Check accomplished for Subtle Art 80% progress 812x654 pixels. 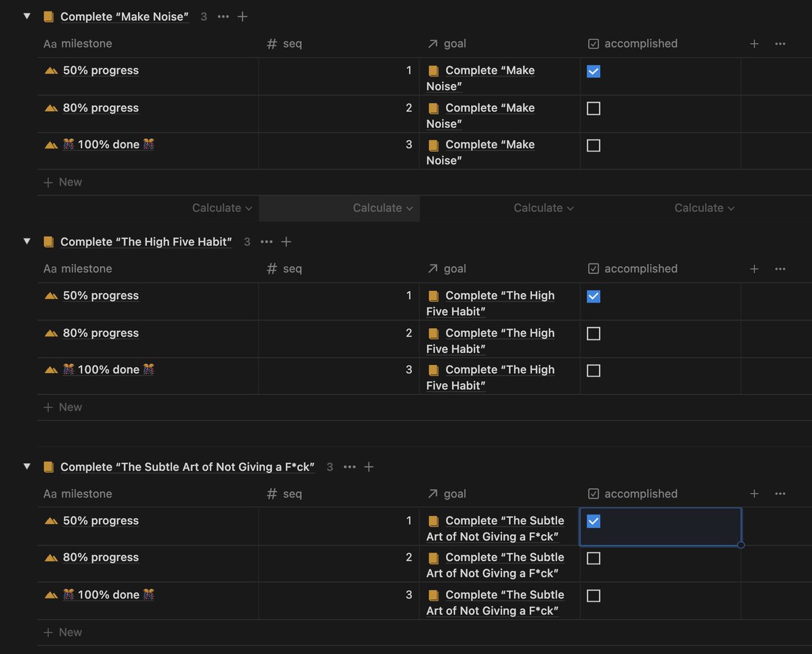point(593,559)
